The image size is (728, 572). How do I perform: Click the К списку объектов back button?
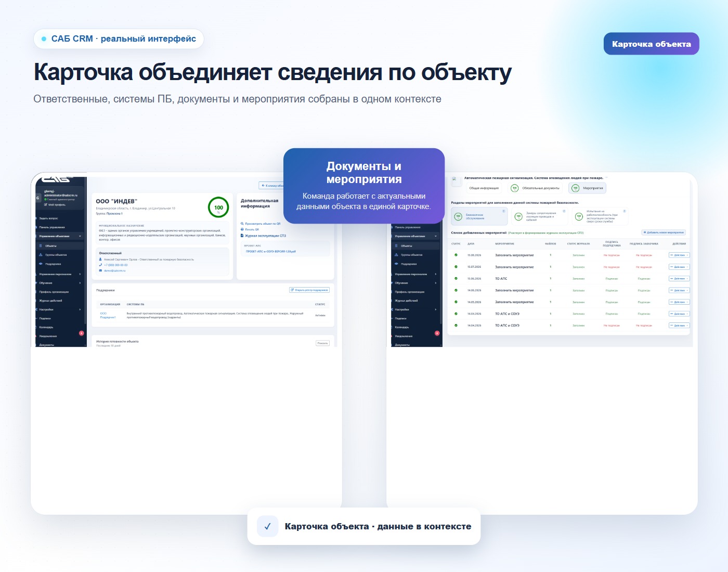(x=271, y=186)
